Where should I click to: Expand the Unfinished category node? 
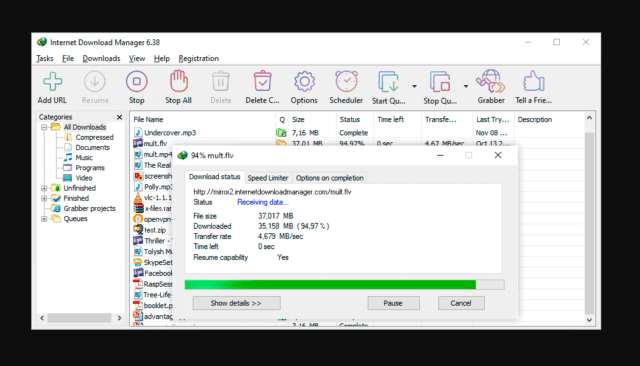pyautogui.click(x=44, y=188)
